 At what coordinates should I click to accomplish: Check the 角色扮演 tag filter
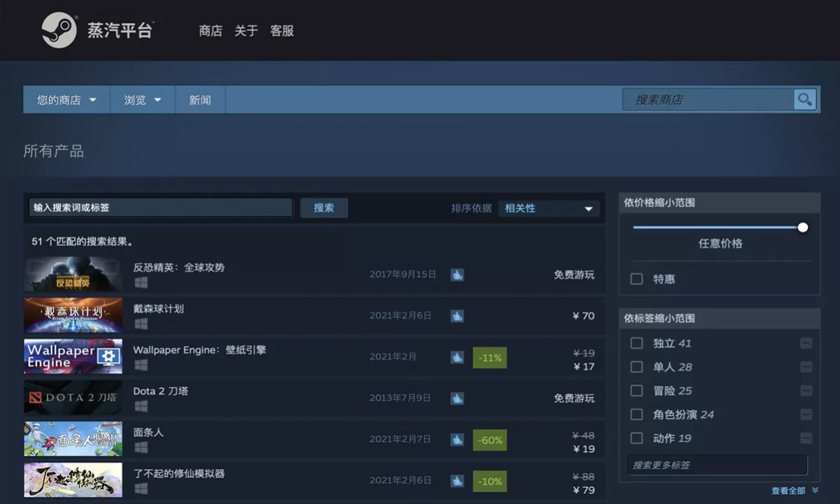[x=636, y=414]
